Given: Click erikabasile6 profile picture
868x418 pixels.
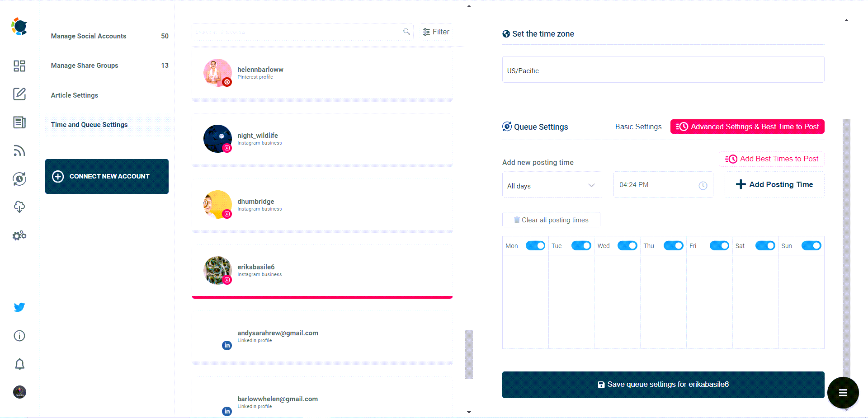Looking at the screenshot, I should (217, 270).
